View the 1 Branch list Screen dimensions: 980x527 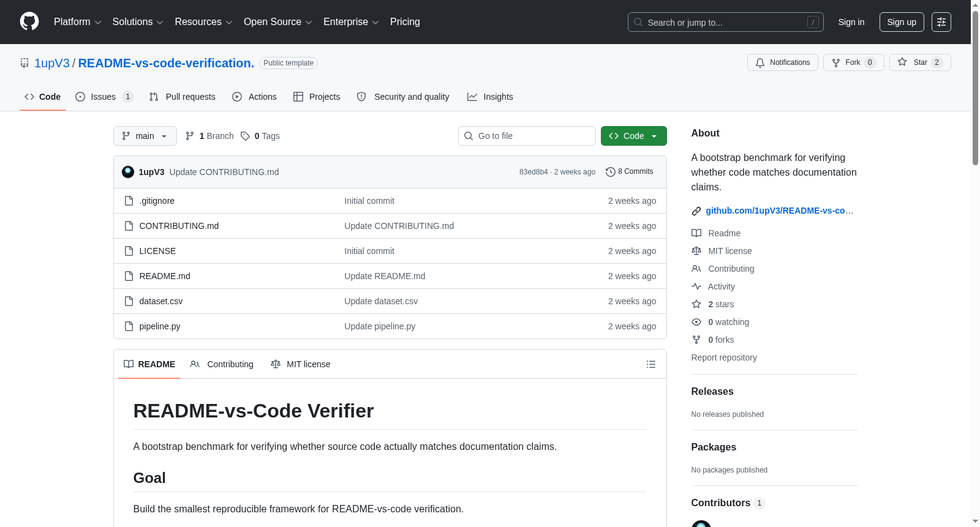point(209,136)
